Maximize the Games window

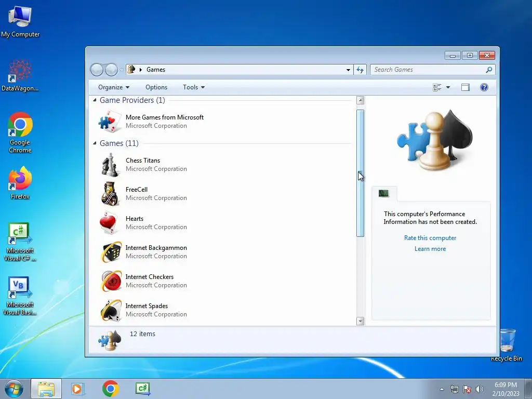point(470,55)
